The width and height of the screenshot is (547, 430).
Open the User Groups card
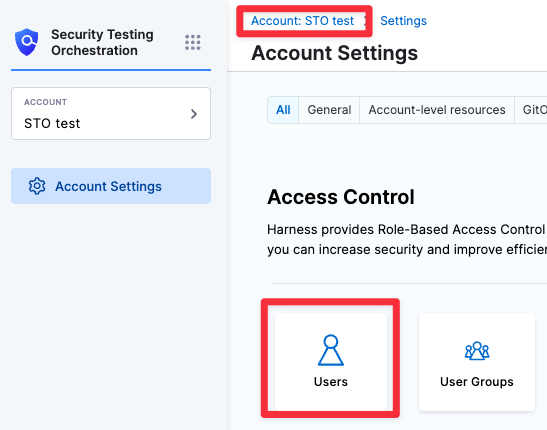(x=477, y=362)
